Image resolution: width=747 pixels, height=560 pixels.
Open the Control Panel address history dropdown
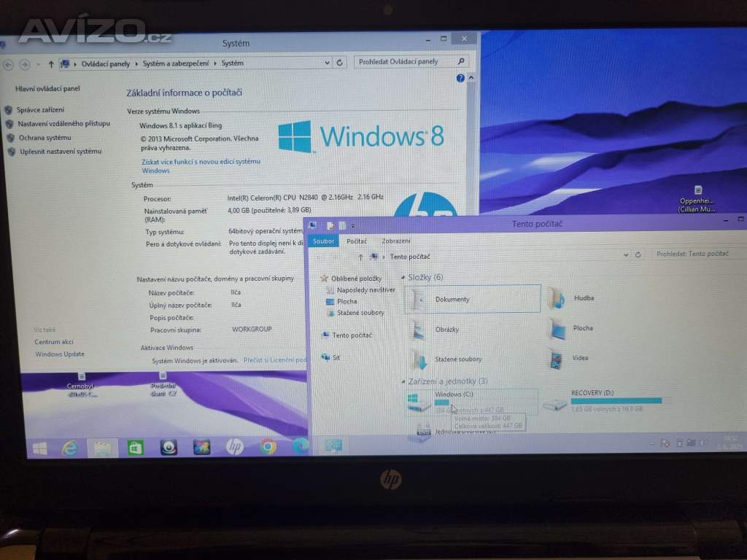327,63
